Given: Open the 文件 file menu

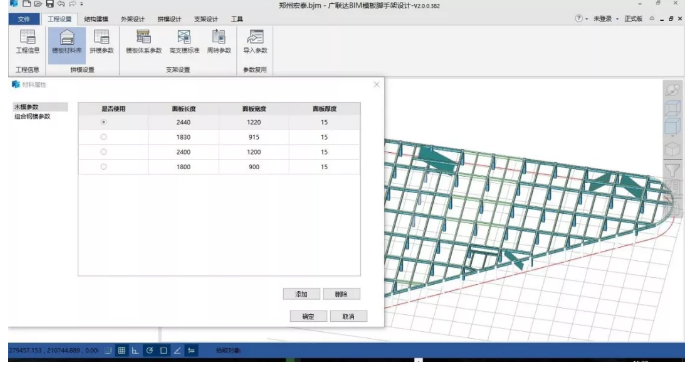Looking at the screenshot, I should pyautogui.click(x=24, y=19).
